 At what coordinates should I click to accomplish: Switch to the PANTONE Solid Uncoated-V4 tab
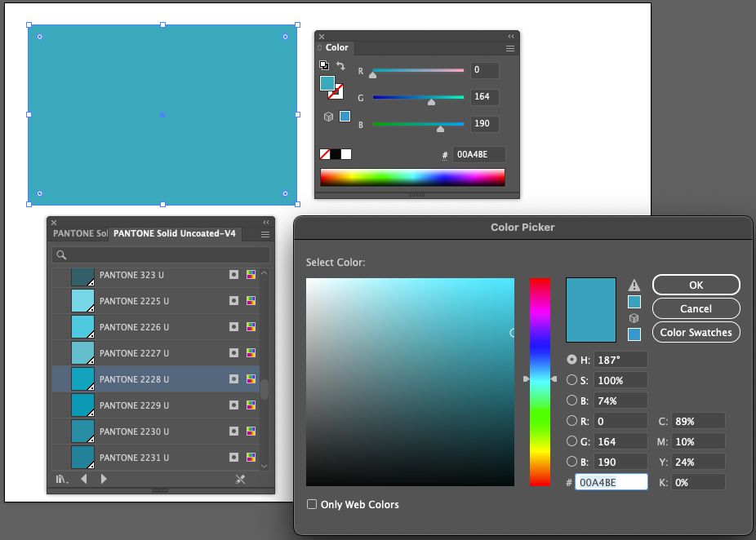tap(175, 233)
